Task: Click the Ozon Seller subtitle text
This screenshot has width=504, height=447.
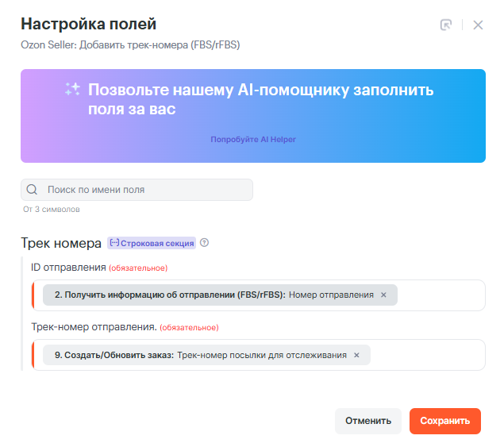Action: tap(130, 45)
